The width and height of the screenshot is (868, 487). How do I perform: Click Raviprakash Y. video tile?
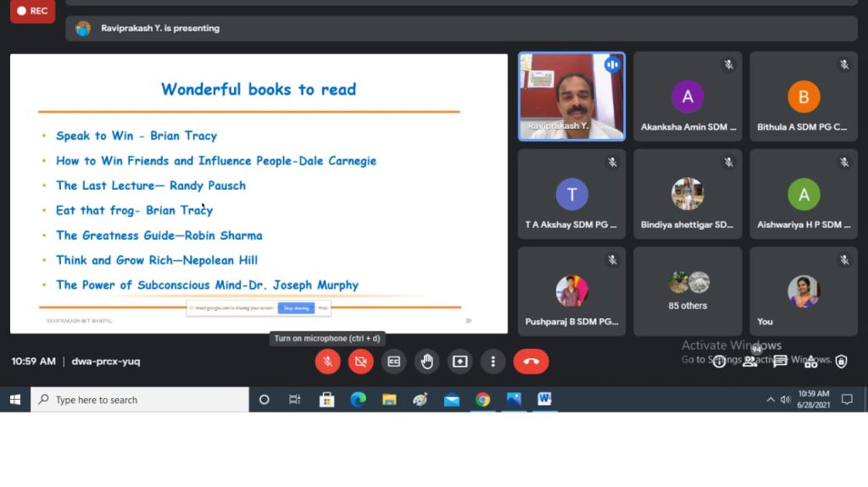(572, 97)
